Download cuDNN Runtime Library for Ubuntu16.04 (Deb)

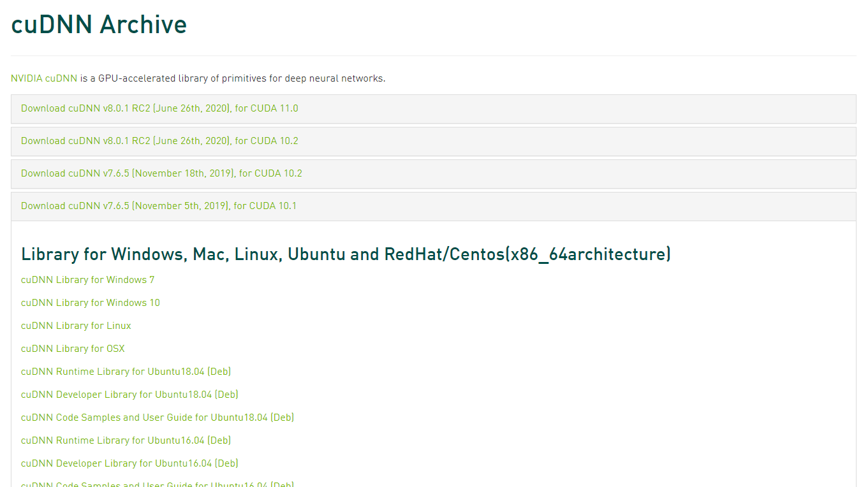pos(126,440)
